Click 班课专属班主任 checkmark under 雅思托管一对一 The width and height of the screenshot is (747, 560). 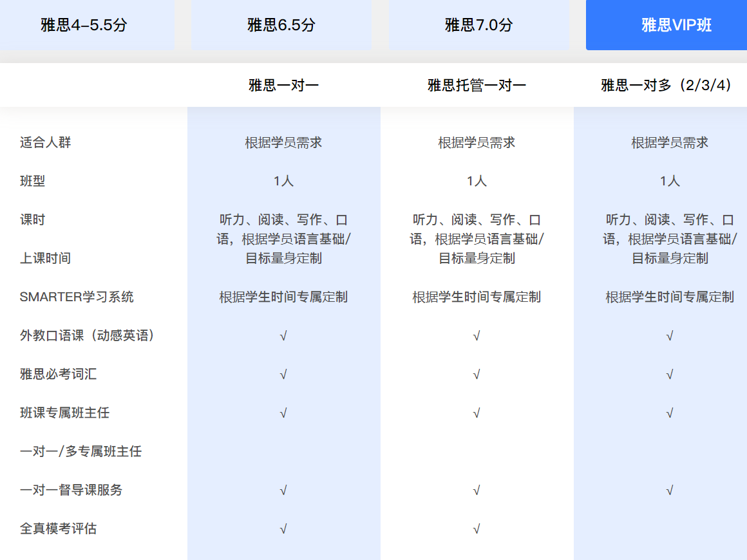tap(477, 413)
